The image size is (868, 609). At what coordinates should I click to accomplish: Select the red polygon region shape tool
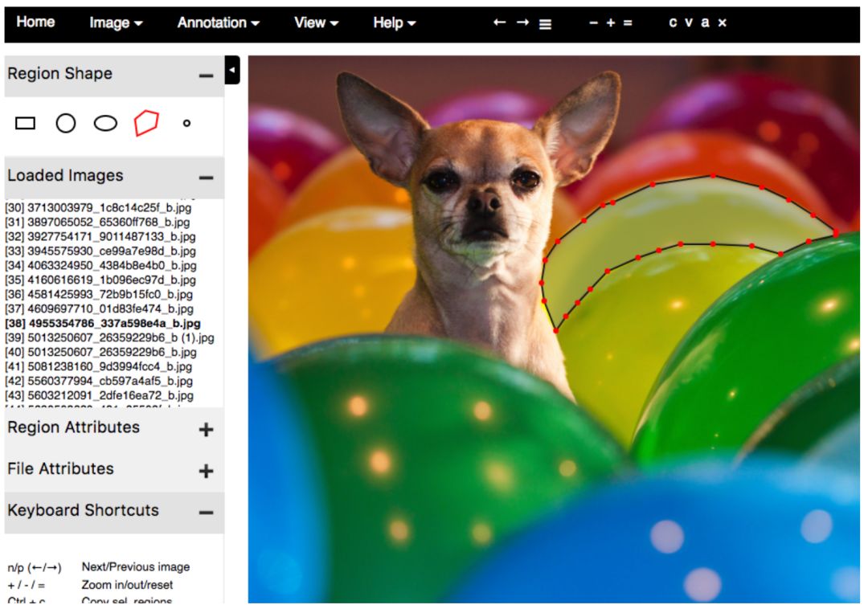click(x=146, y=123)
